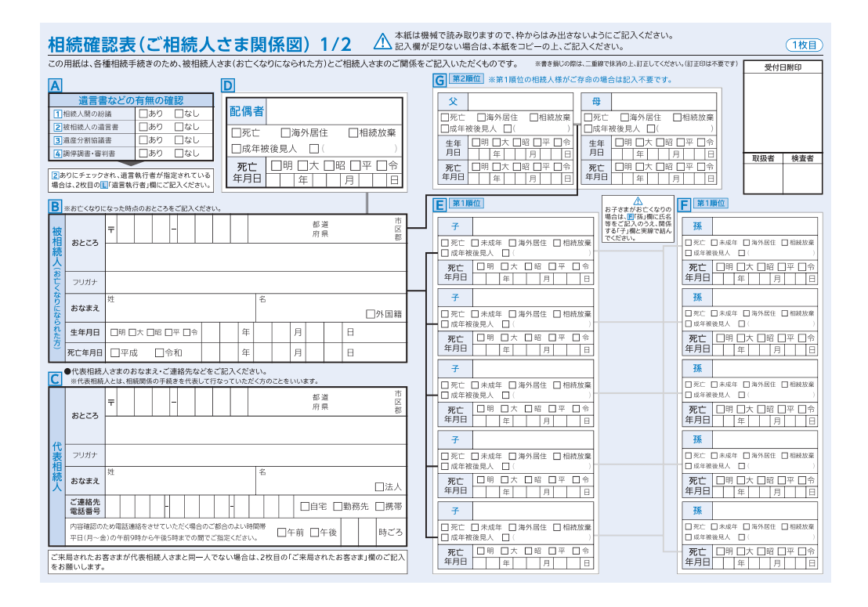The height and width of the screenshot is (607, 868).
Task: Check 海外居住 in the 父 box
Action: coord(481,117)
